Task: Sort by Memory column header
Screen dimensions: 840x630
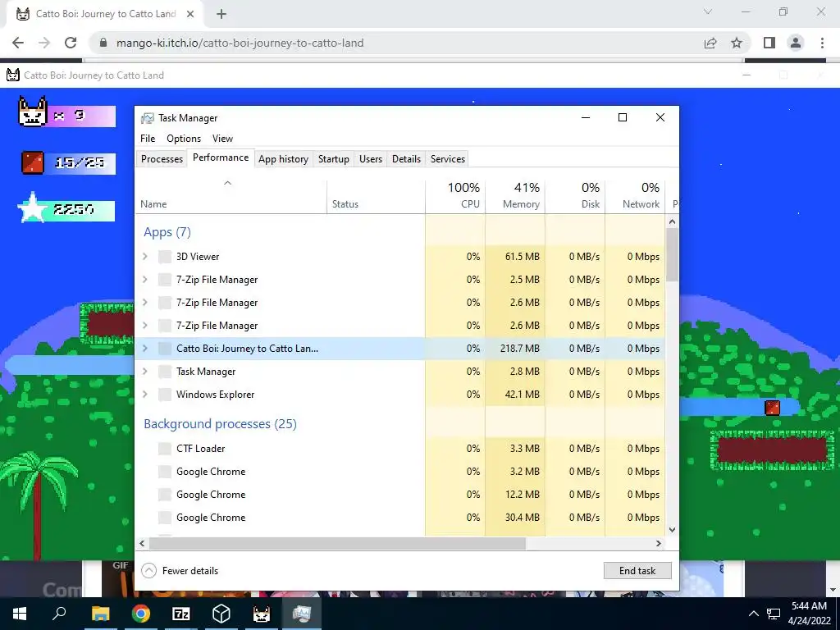Action: tap(515, 196)
